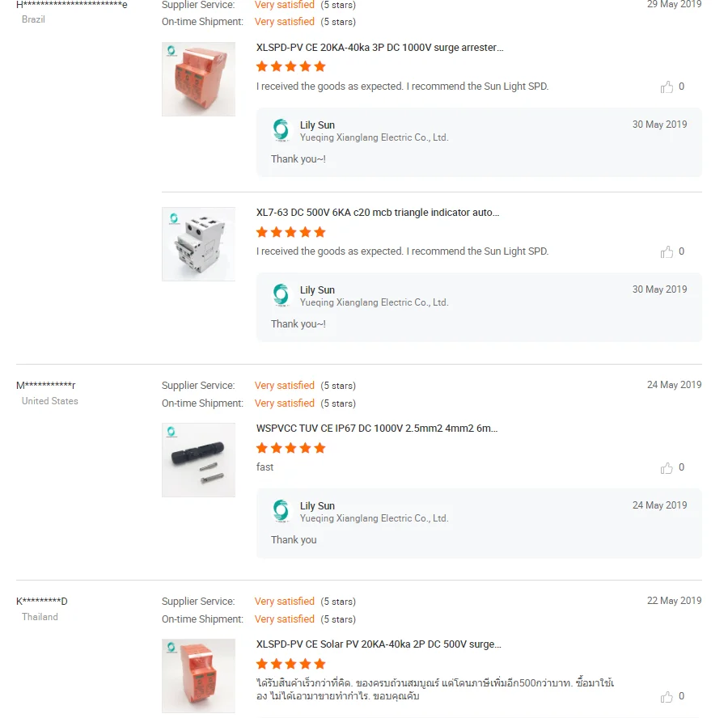Image resolution: width=728 pixels, height=718 pixels.
Task: Click Lily Sun avatar dated 30 May under surge arrester
Action: coord(281,130)
